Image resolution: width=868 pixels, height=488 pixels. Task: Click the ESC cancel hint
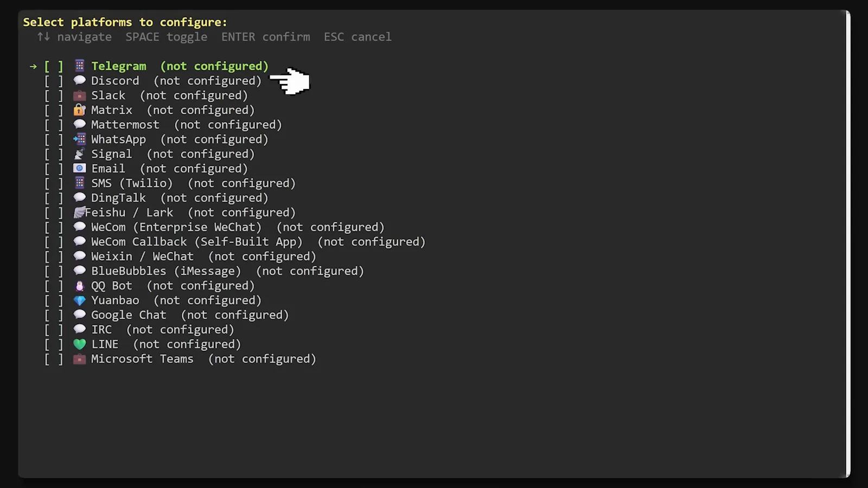click(x=358, y=37)
